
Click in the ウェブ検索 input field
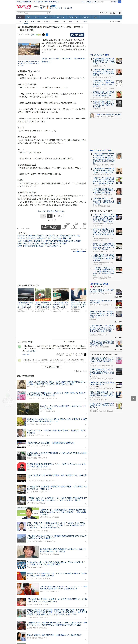[x=104, y=2]
